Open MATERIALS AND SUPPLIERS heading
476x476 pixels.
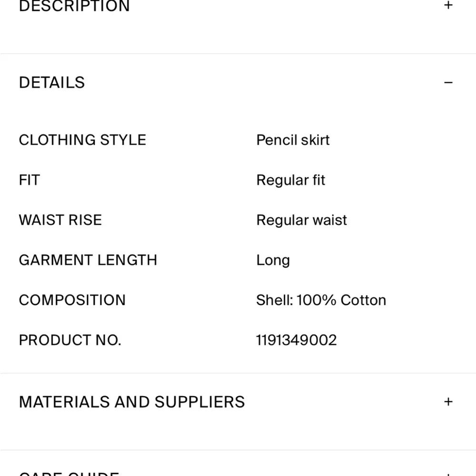click(132, 402)
